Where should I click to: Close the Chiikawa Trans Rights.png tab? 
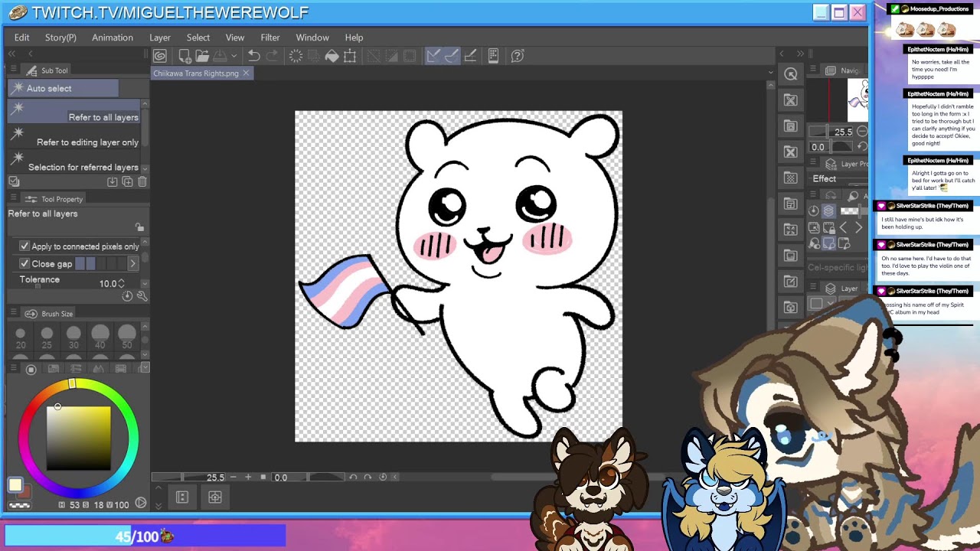click(246, 73)
